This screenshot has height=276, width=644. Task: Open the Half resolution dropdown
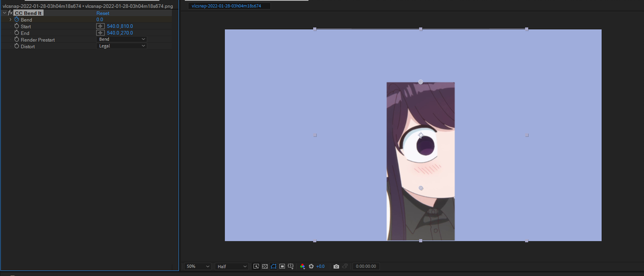pos(232,267)
